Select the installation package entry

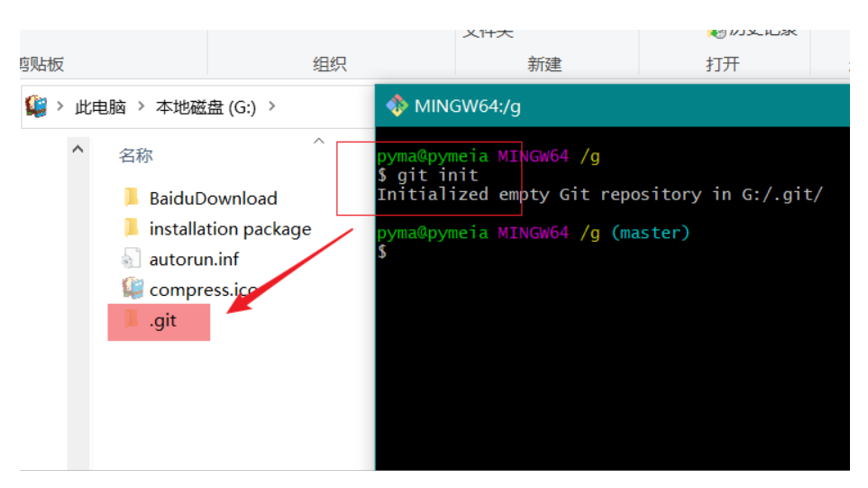coord(230,229)
